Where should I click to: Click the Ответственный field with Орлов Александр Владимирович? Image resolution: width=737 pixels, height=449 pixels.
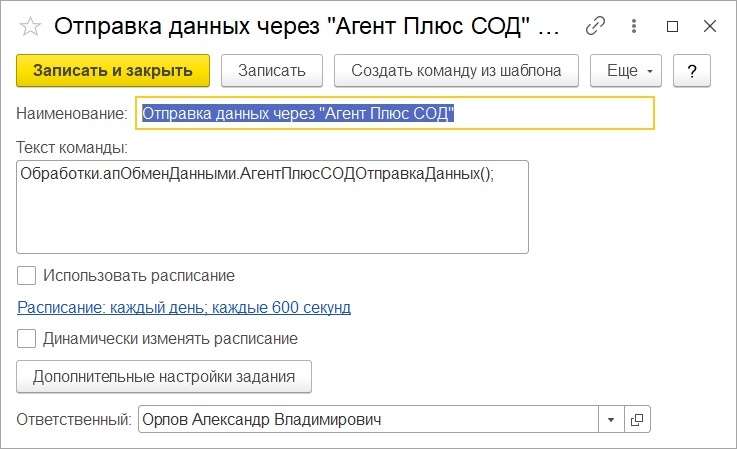coord(368,419)
